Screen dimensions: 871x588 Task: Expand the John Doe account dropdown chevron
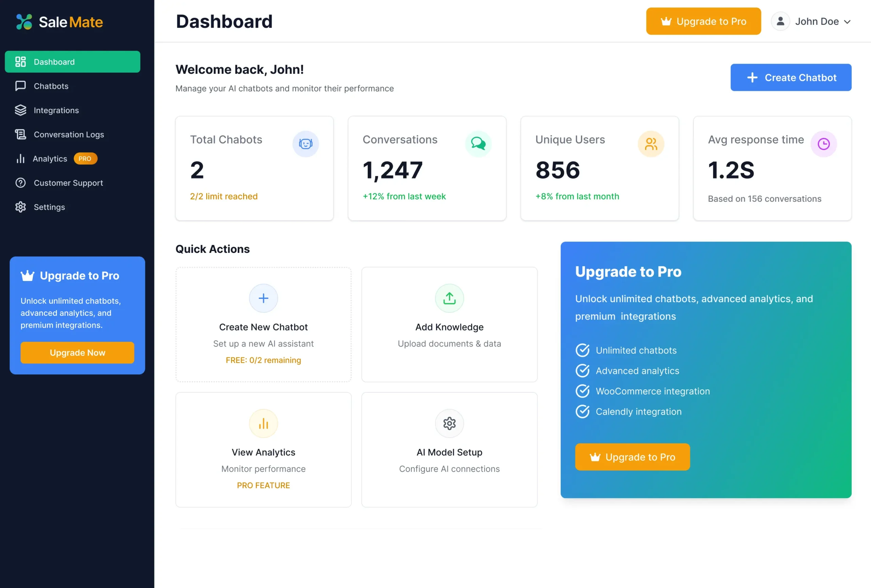847,22
